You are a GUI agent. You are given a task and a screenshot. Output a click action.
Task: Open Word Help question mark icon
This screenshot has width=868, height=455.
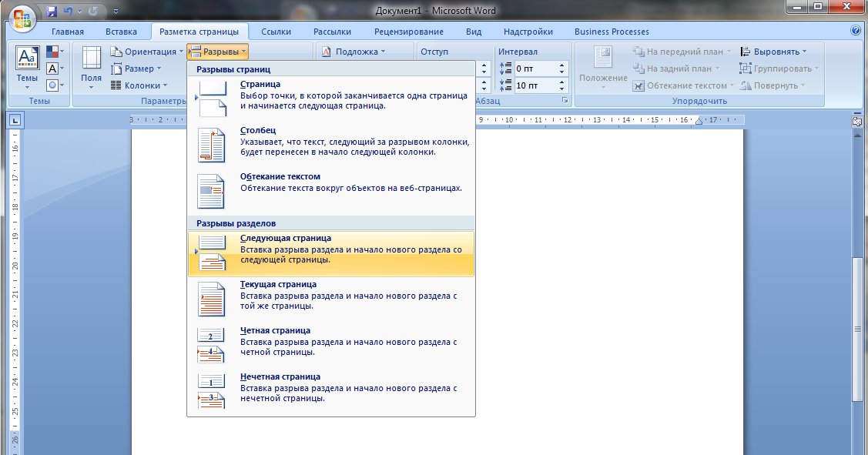[x=855, y=31]
